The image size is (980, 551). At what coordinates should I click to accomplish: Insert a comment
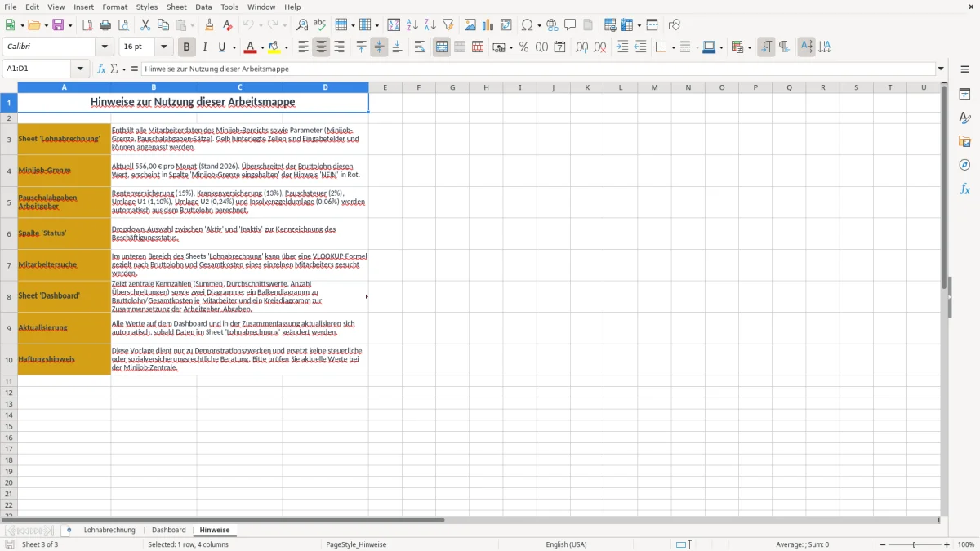point(570,25)
